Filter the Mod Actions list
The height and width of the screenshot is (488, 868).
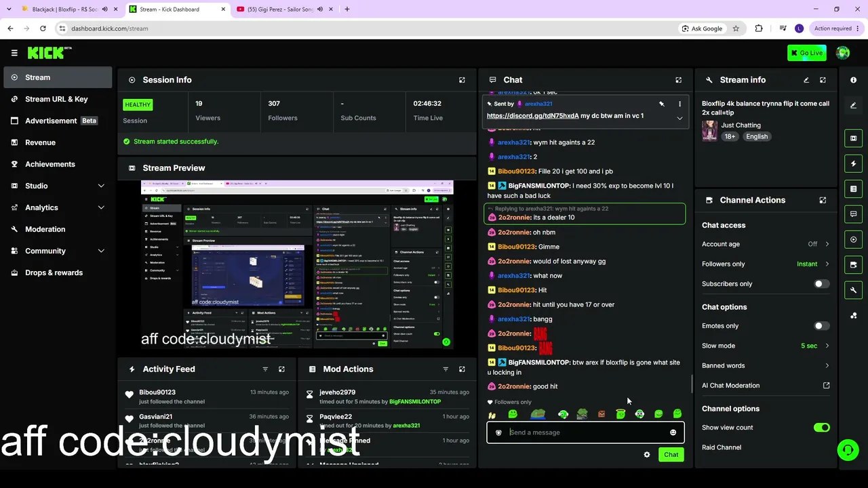(446, 369)
